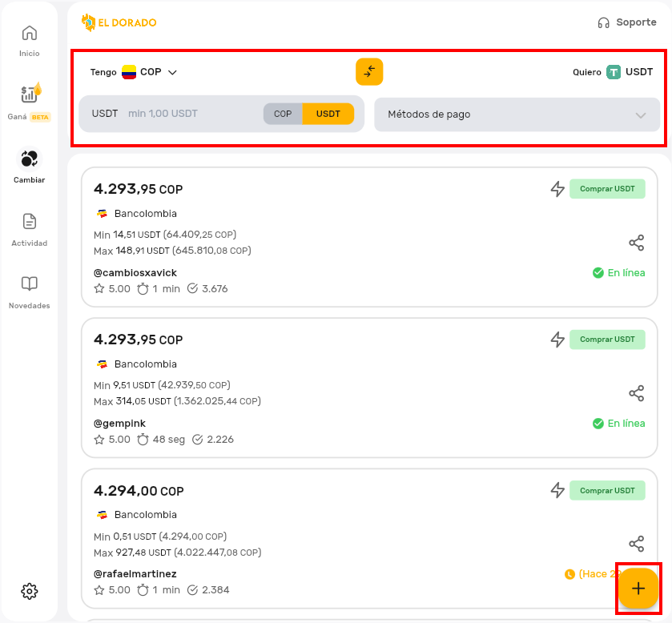The image size is (672, 623).
Task: Open the Ganá BETA earnings icon
Action: click(x=31, y=93)
